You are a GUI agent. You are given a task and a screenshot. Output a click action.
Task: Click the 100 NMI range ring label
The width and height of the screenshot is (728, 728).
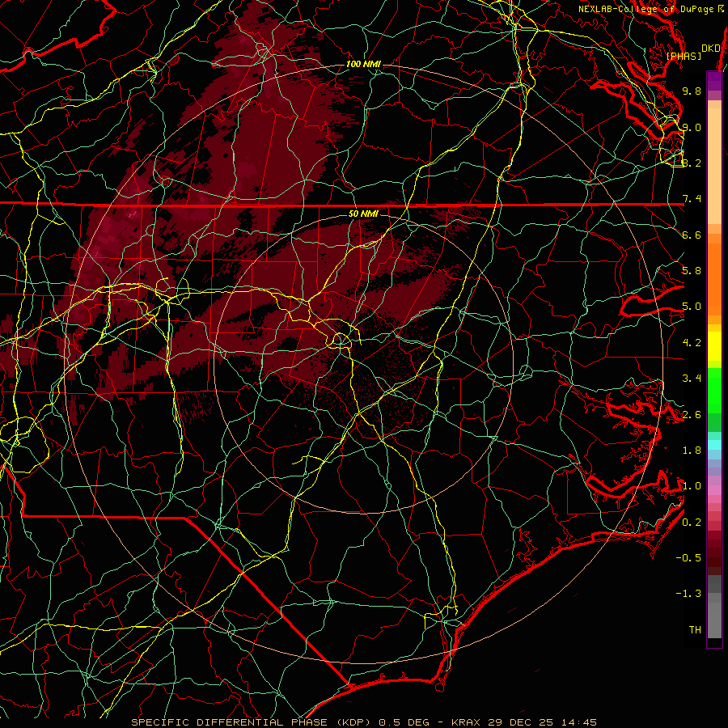(x=363, y=64)
